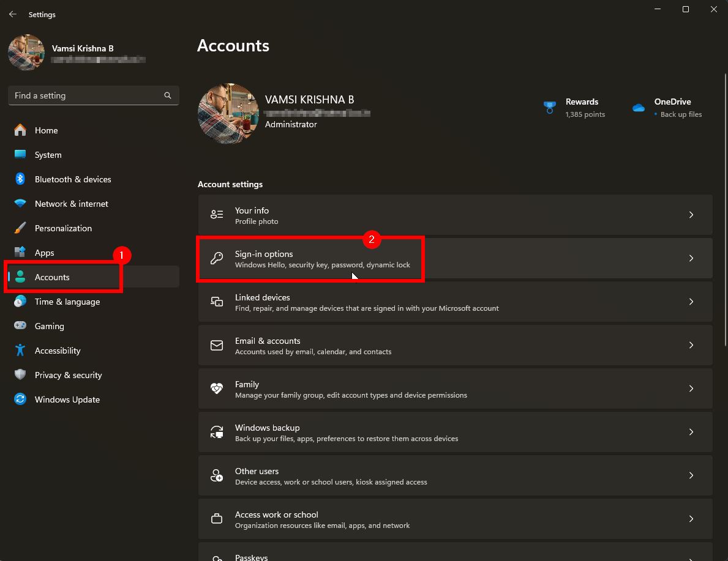Open the Other users page
The width and height of the screenshot is (728, 561).
click(455, 475)
